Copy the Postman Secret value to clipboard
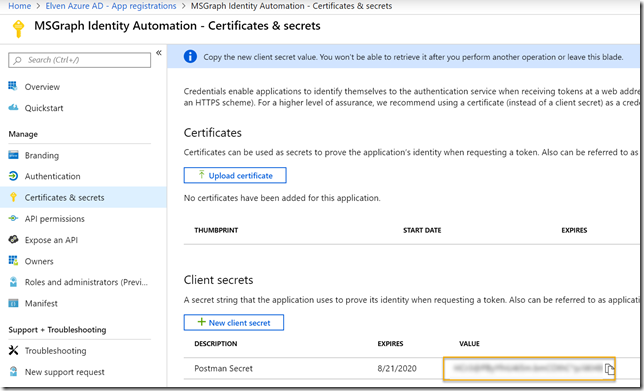This screenshot has height=391, width=644. (609, 369)
